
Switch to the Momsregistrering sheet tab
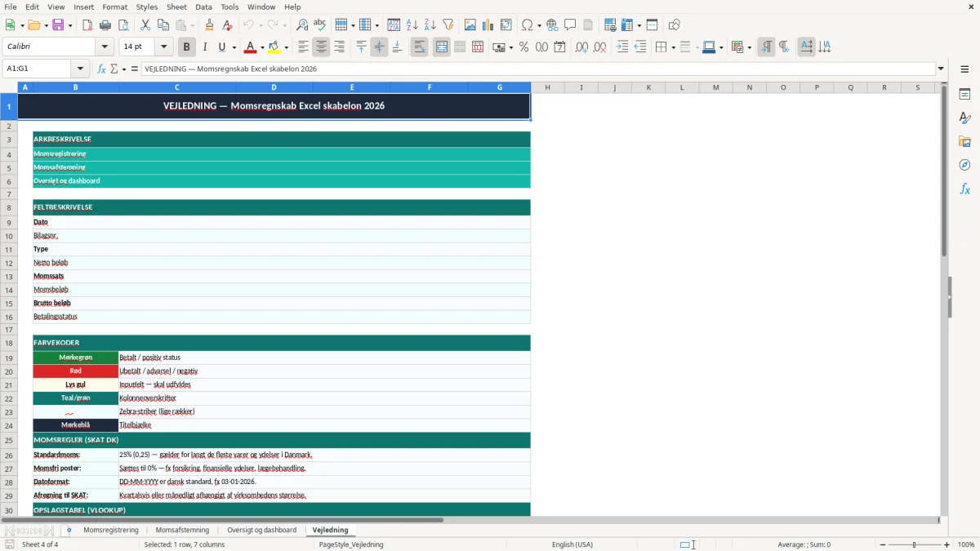111,530
